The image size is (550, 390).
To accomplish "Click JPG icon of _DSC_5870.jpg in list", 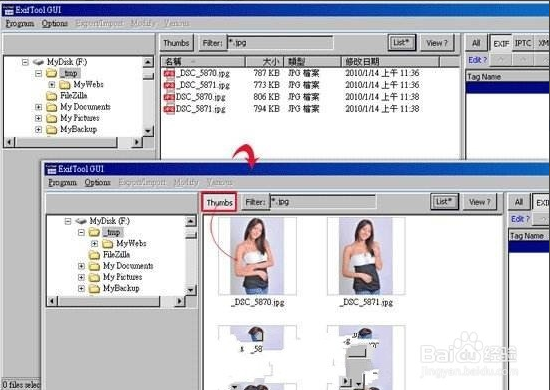I will [x=169, y=73].
